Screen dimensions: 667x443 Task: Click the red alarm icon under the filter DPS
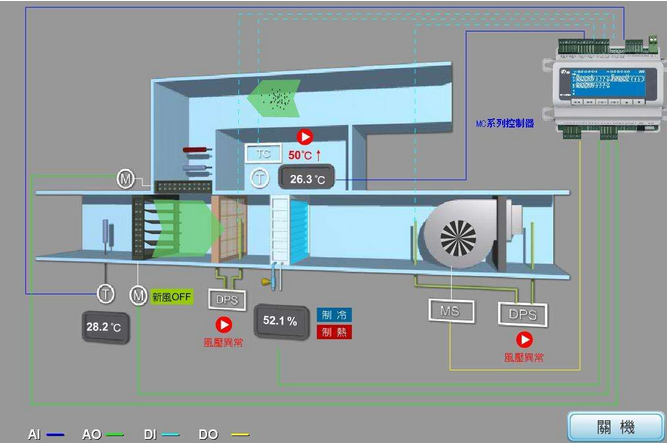[x=224, y=324]
